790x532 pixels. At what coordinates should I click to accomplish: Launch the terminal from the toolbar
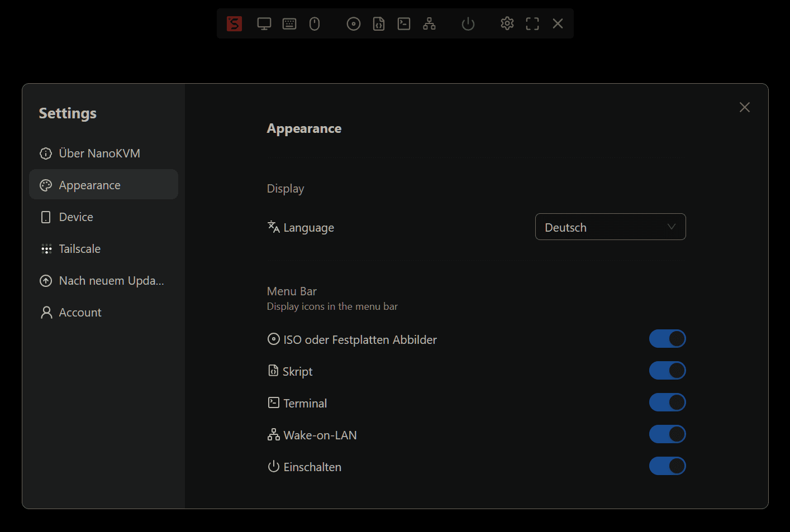pos(404,23)
